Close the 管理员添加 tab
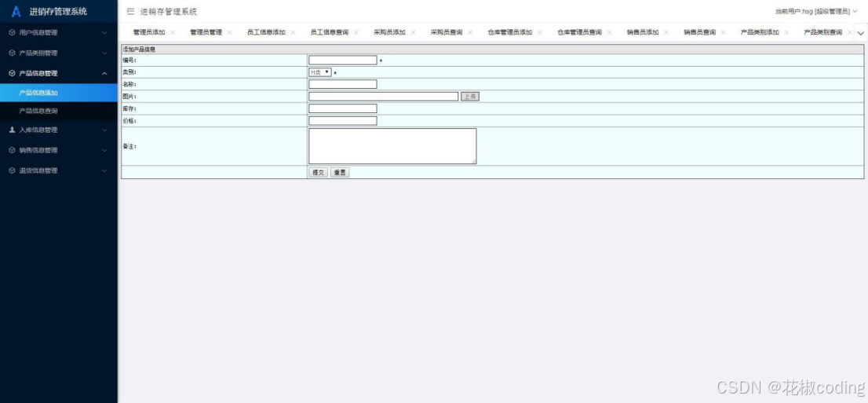The width and height of the screenshot is (868, 403). pyautogui.click(x=173, y=33)
